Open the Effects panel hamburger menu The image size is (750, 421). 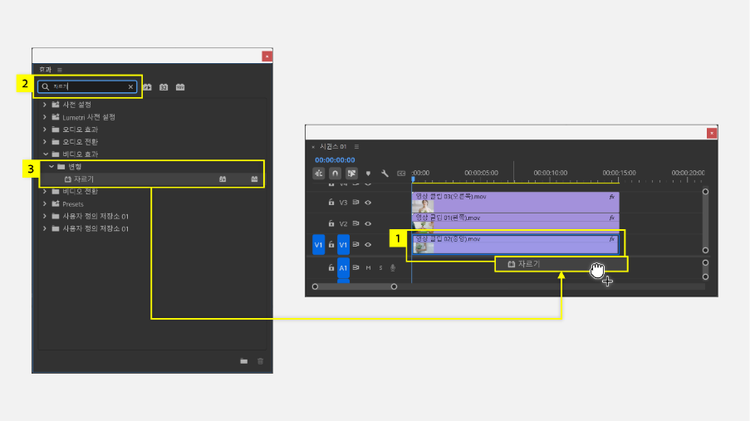(x=60, y=70)
